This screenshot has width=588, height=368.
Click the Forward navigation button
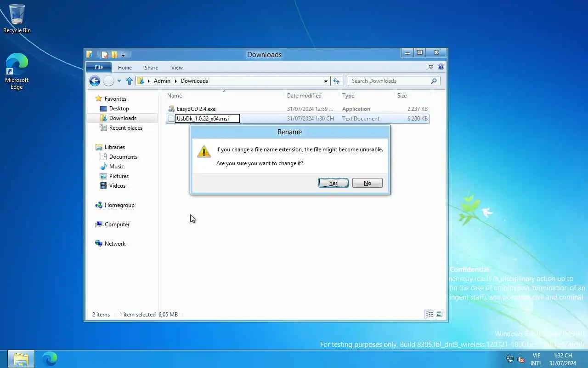tap(108, 81)
